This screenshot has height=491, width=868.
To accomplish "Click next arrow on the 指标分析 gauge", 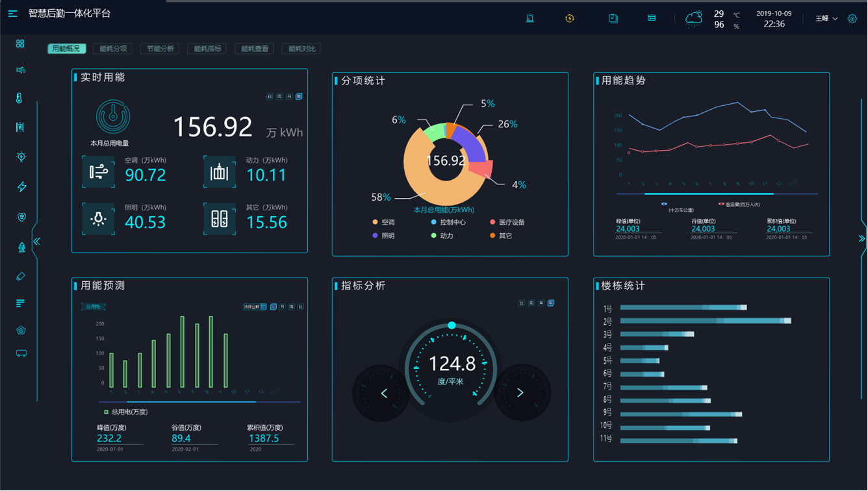I will [x=520, y=393].
